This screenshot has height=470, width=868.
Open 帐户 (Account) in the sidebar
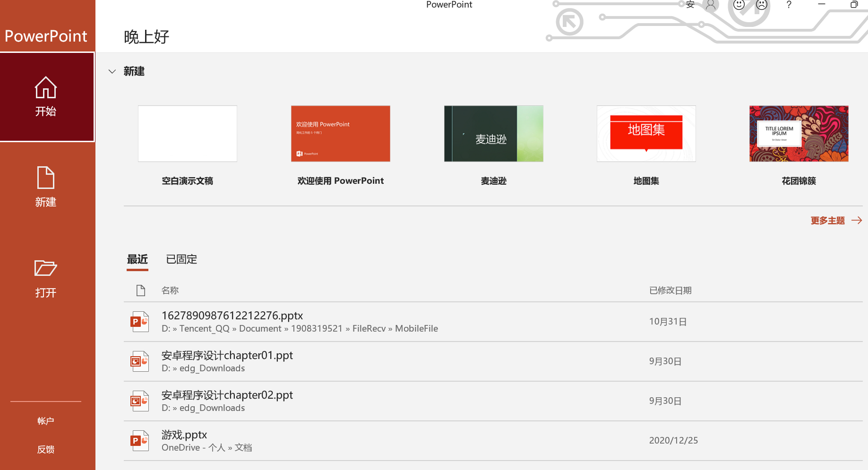[x=46, y=421]
